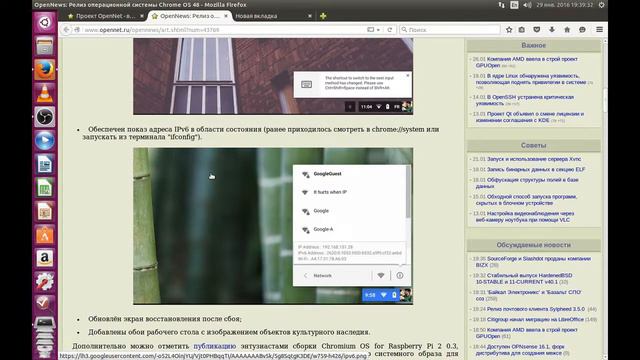The height and width of the screenshot is (360, 640).
Task: Open the Files manager in the launcher
Action: coord(44,45)
